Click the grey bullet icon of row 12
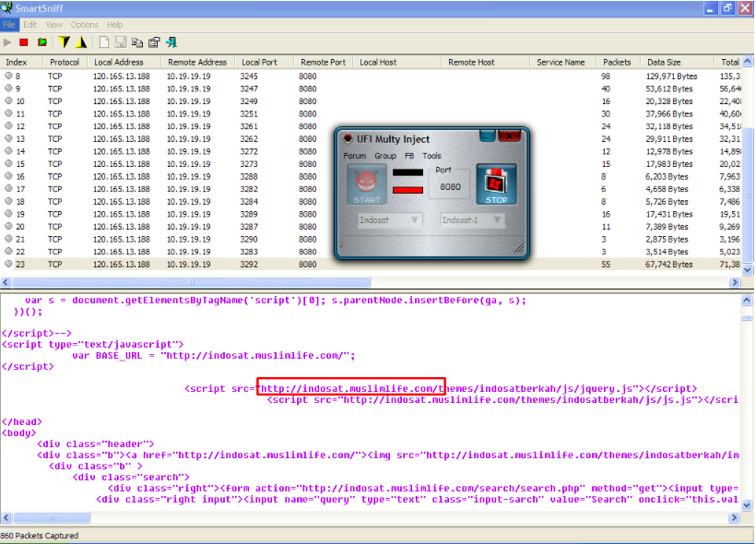This screenshot has height=544, width=756. pyautogui.click(x=8, y=126)
